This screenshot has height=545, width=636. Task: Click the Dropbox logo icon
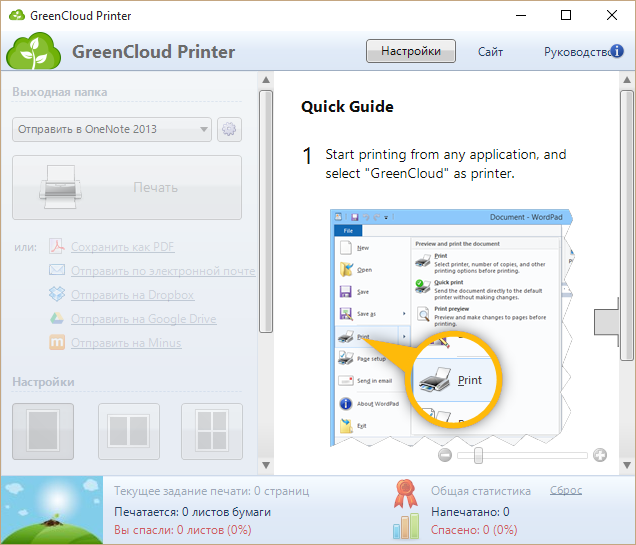click(x=56, y=295)
